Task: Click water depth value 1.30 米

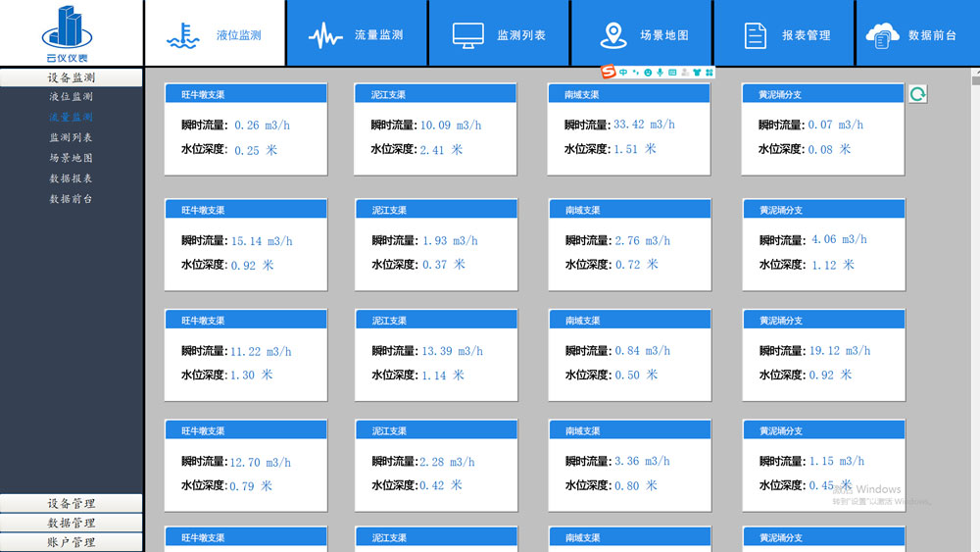Action: (x=252, y=376)
